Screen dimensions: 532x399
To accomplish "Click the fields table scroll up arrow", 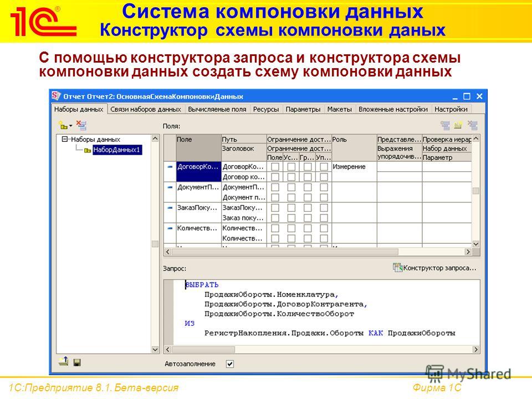I will [476, 139].
